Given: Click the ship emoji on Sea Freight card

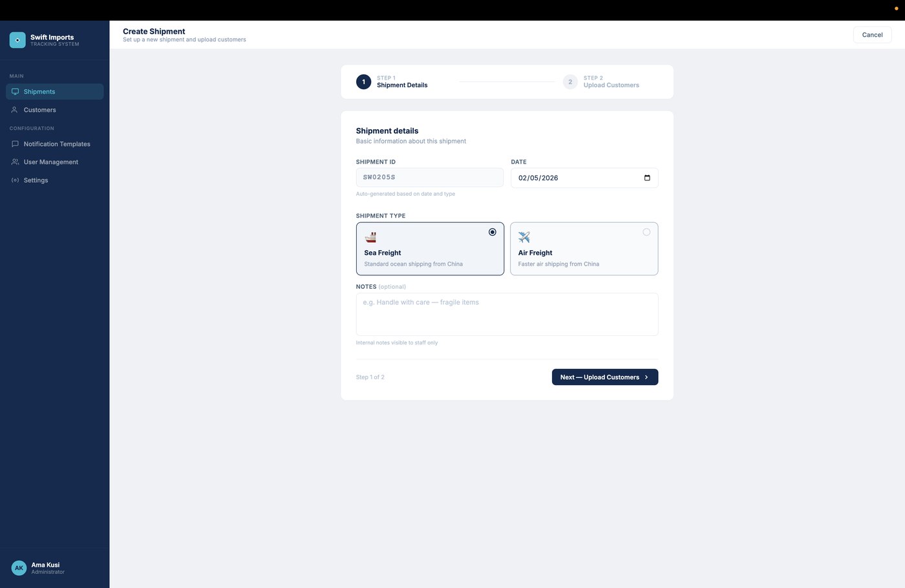Looking at the screenshot, I should [370, 237].
